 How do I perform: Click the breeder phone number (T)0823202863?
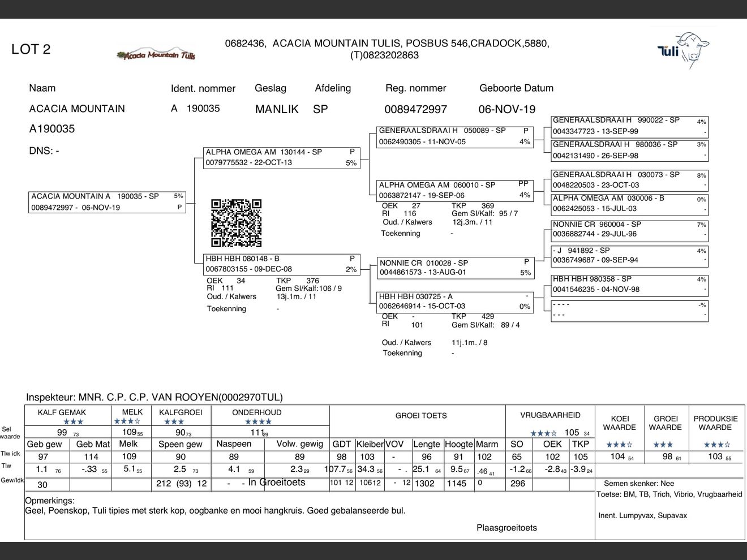[384, 55]
